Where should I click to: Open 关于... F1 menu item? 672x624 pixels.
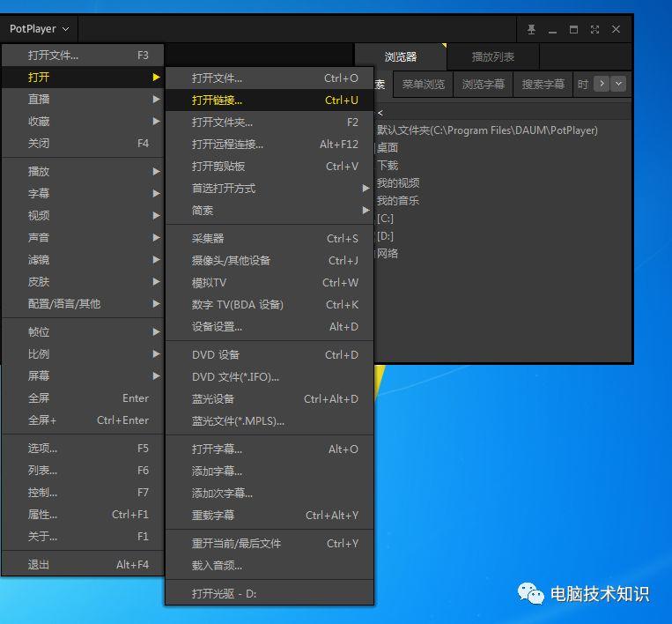[83, 537]
